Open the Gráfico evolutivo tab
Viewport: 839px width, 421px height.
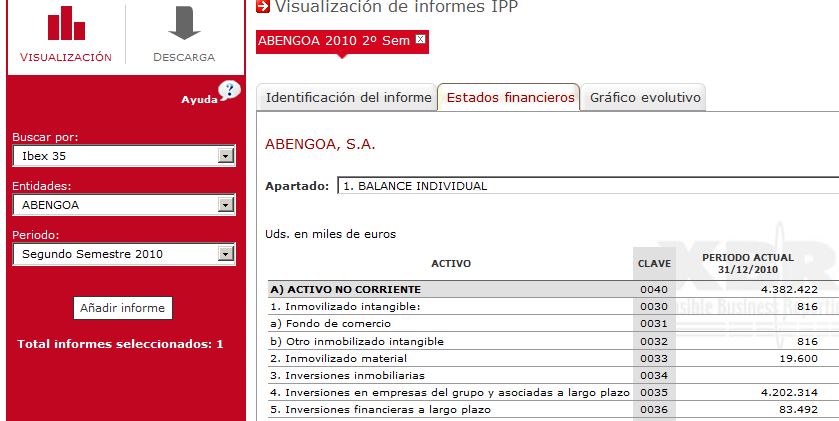click(x=644, y=98)
